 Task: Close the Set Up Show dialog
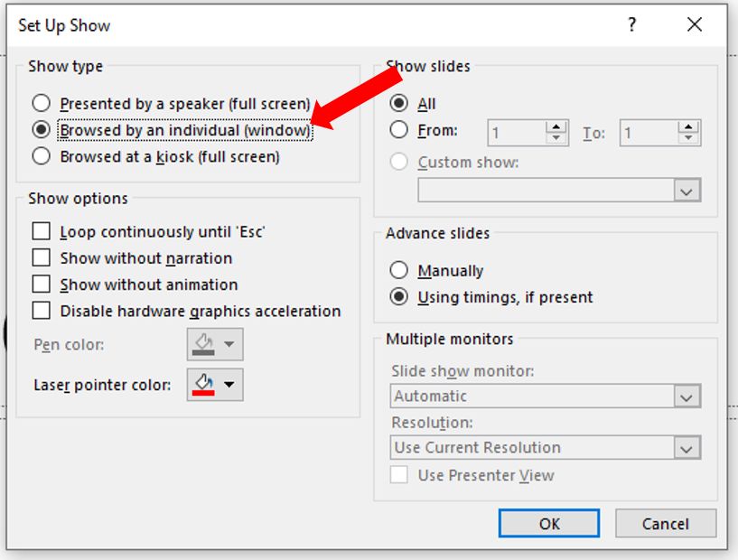click(x=695, y=24)
